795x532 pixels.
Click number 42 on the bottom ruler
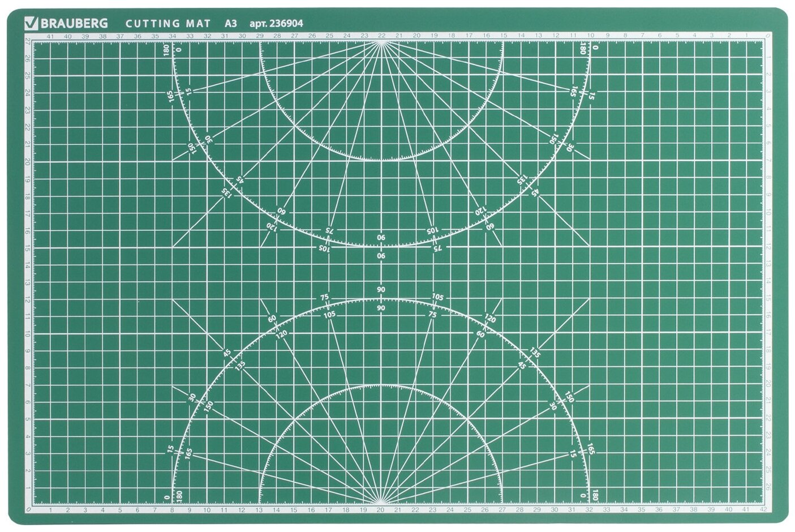(x=763, y=509)
